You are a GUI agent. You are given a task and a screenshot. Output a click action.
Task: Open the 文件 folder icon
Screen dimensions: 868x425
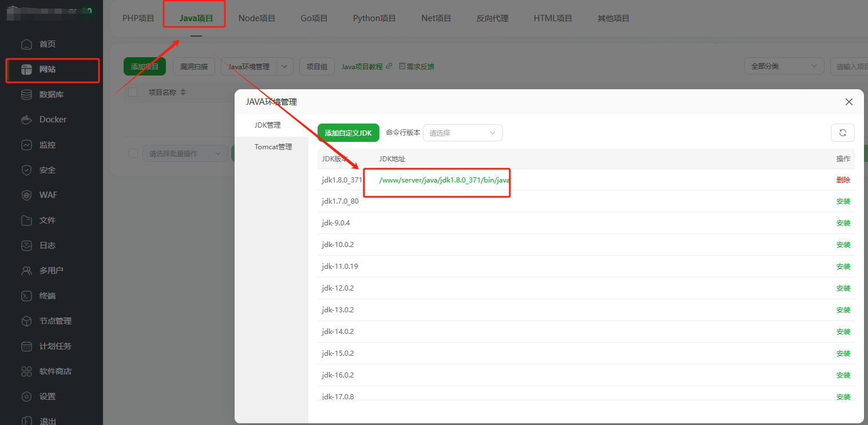coord(26,220)
